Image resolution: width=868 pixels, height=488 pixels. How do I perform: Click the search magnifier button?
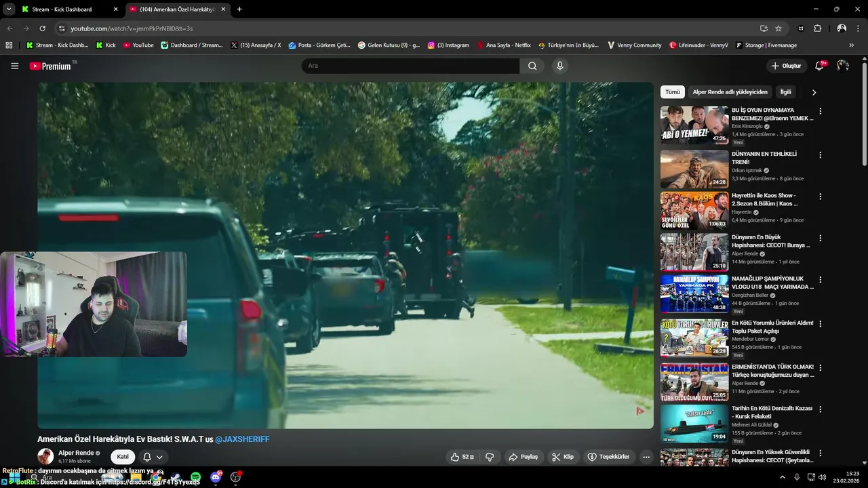click(532, 66)
